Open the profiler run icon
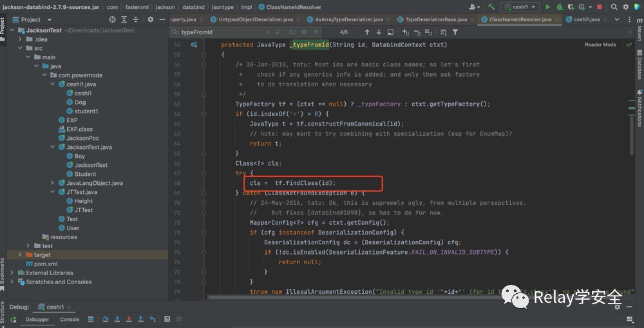This screenshot has width=644, height=328. pos(582,6)
